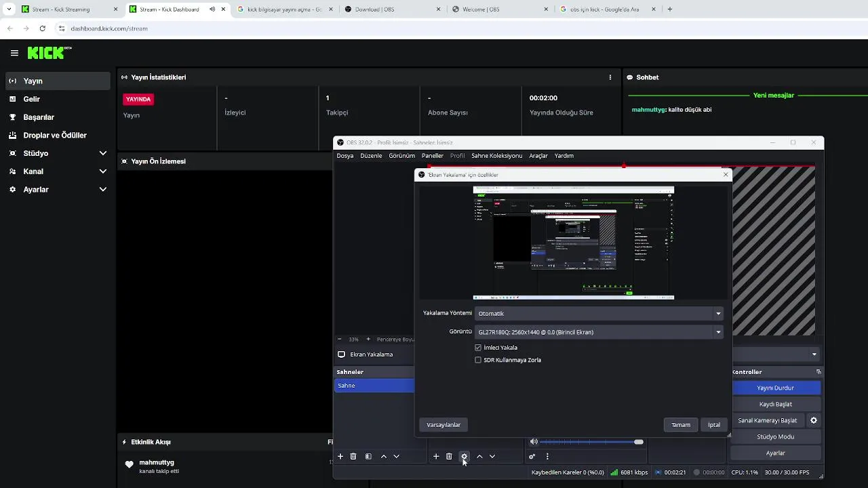Undock the Controller panel
Image resolution: width=868 pixels, height=488 pixels.
(x=818, y=372)
